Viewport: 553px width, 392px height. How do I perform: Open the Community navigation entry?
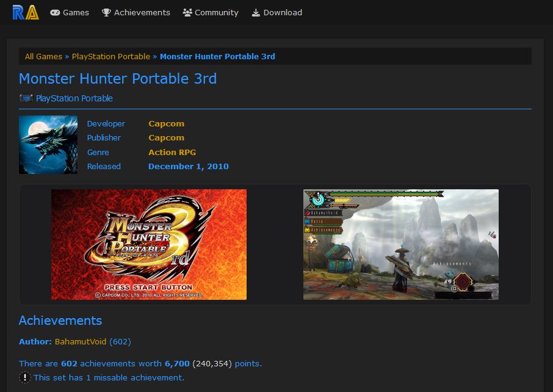[x=216, y=12]
